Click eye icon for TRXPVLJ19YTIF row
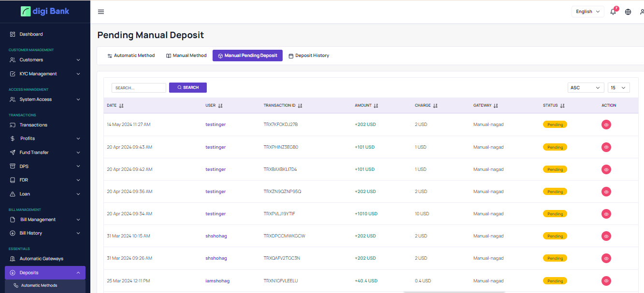This screenshot has width=644, height=293. [606, 214]
